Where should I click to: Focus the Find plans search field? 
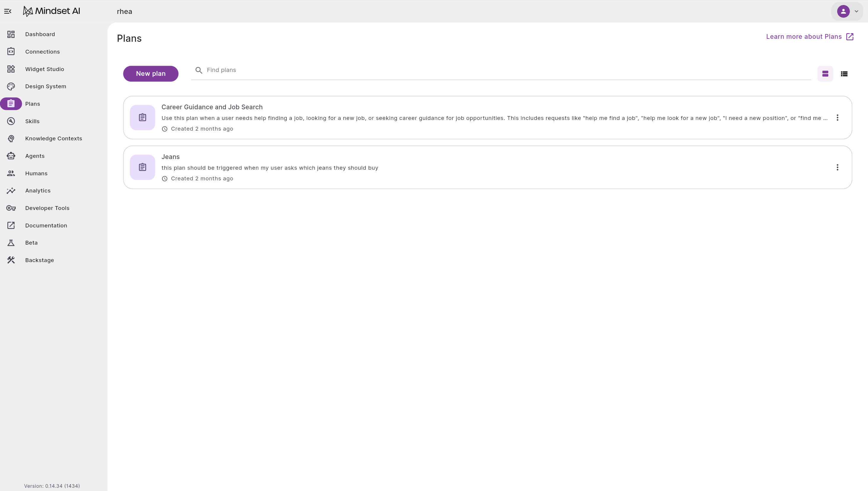tap(501, 70)
